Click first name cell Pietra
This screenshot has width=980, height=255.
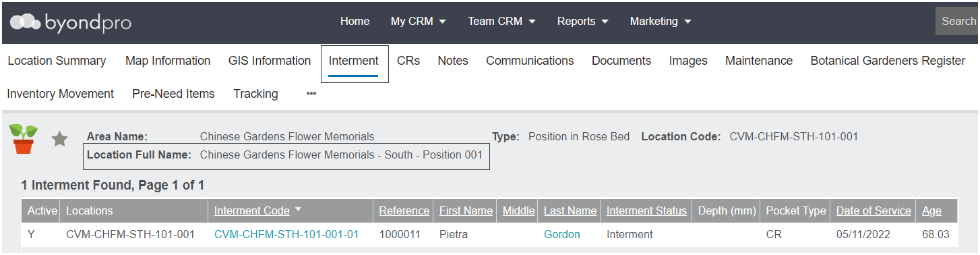[454, 234]
